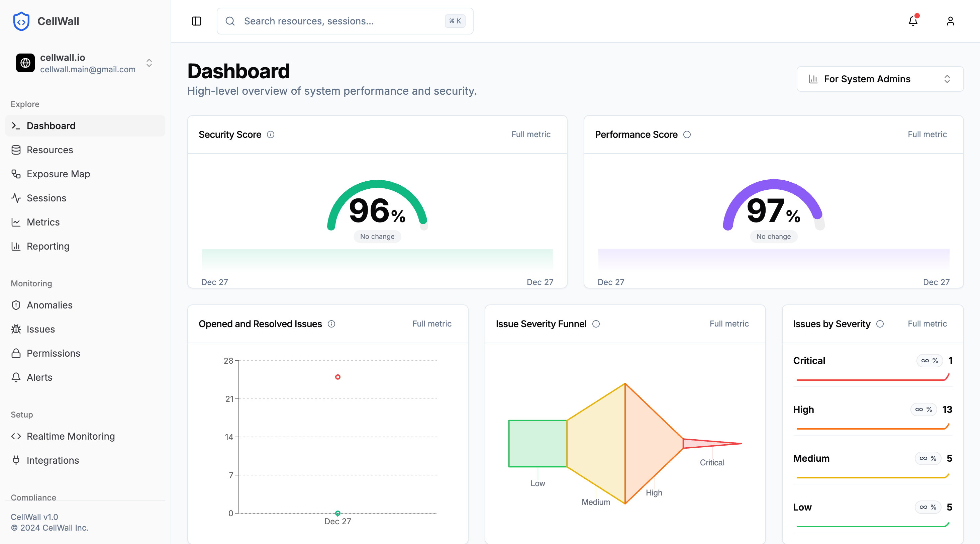Select the Anomalies monitoring icon
980x544 pixels.
point(16,305)
